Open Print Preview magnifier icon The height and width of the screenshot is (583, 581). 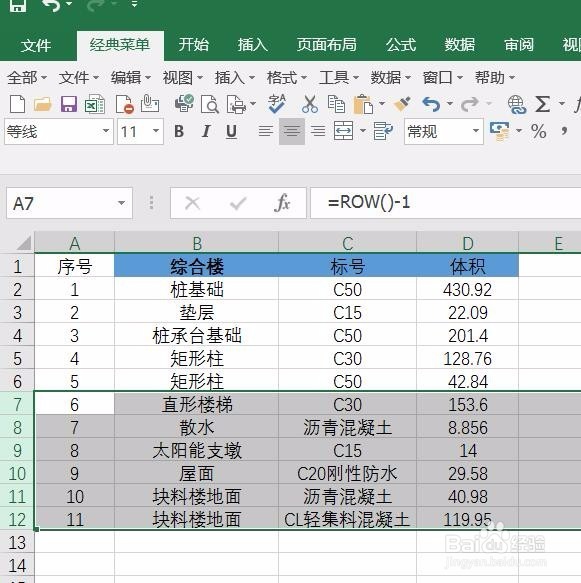point(210,104)
